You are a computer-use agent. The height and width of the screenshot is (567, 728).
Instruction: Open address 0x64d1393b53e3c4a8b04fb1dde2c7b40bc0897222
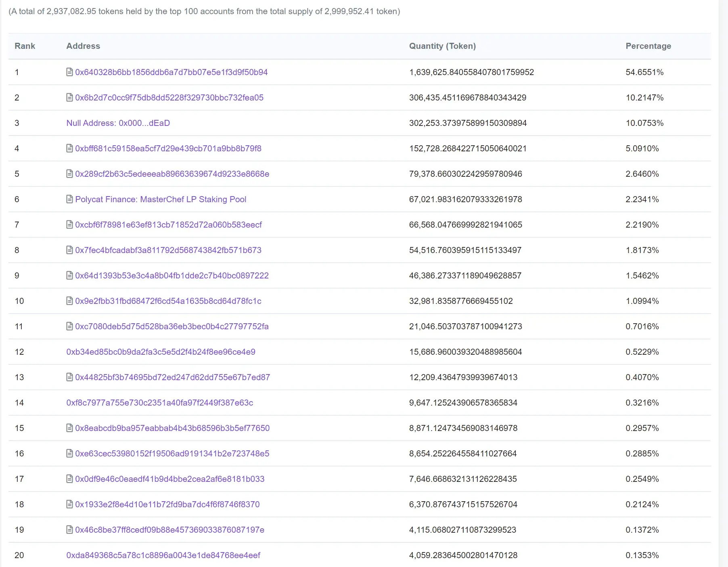point(172,276)
